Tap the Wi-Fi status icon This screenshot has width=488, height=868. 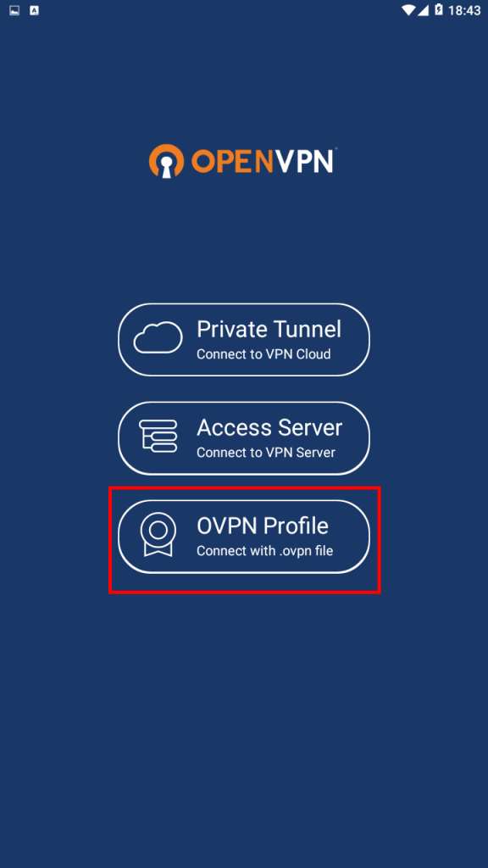coord(409,10)
